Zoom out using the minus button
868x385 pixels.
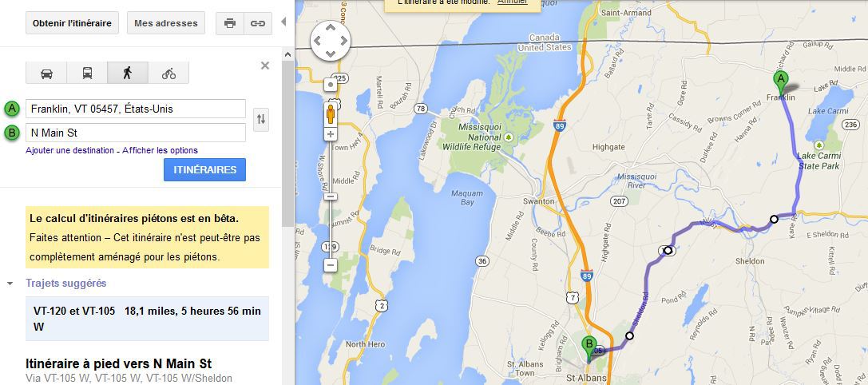pyautogui.click(x=331, y=265)
